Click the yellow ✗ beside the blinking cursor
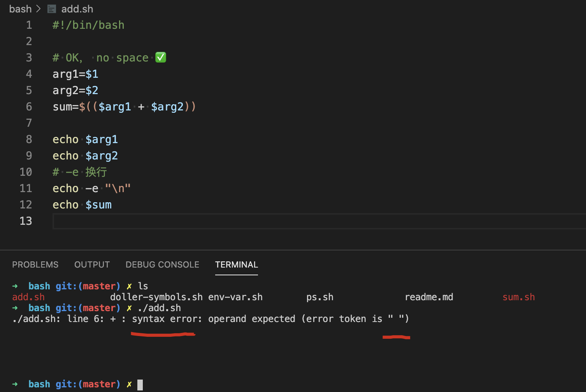The height and width of the screenshot is (392, 586). point(129,384)
